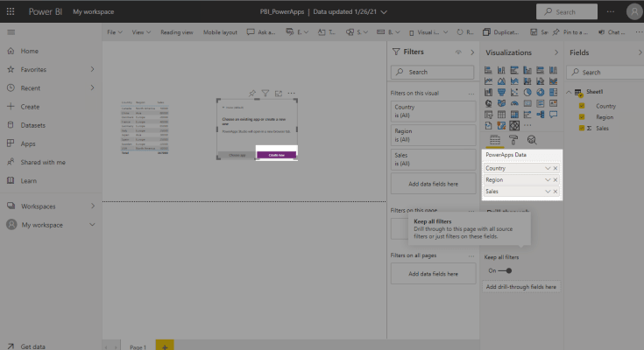The width and height of the screenshot is (644, 350).
Task: Switch to Reading view
Action: [177, 32]
